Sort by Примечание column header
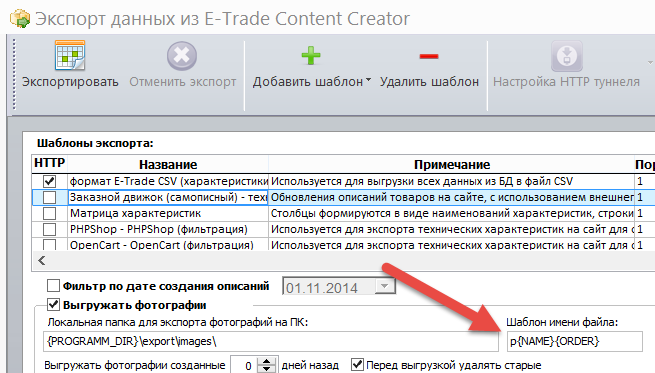This screenshot has height=373, width=655. 452,164
